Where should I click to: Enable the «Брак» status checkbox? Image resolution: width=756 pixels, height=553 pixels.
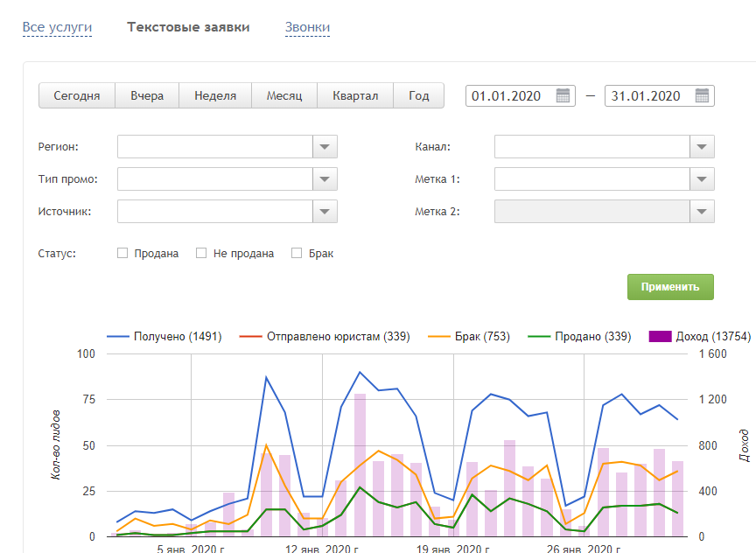297,254
